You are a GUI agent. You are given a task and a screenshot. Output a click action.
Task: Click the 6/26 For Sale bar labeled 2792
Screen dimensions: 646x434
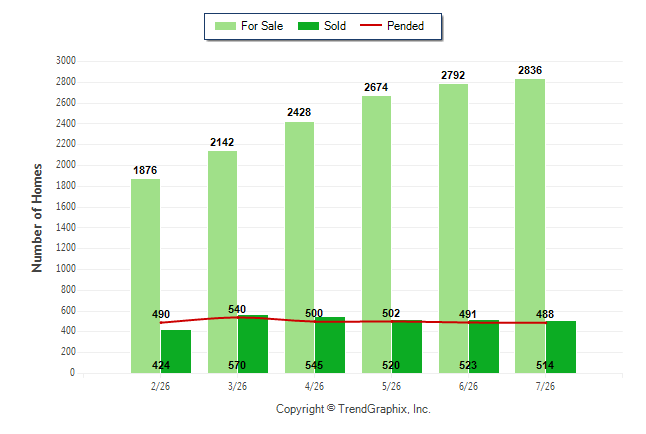(453, 228)
